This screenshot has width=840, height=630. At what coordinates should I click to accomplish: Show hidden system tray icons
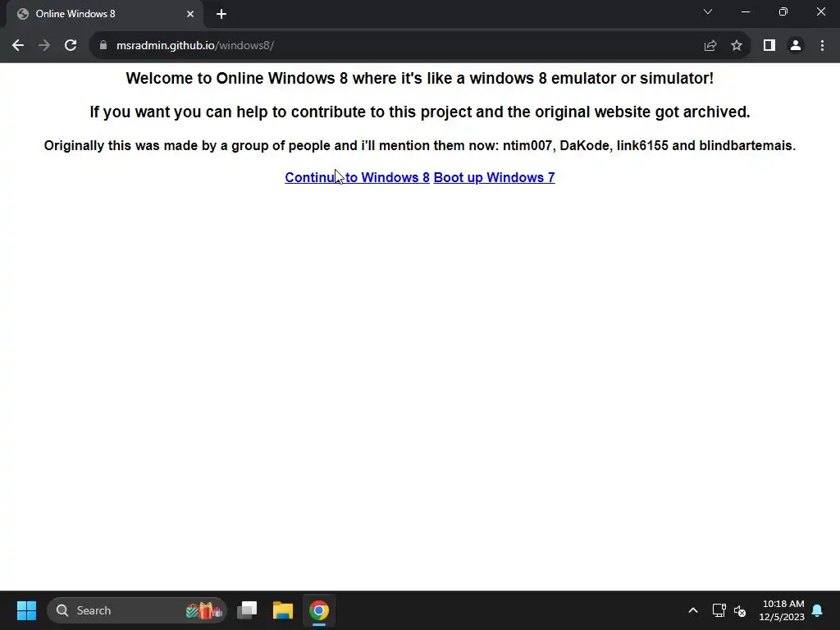click(692, 610)
